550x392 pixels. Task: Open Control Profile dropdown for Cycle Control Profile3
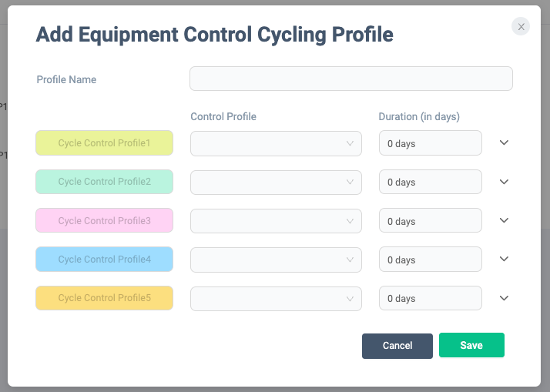tap(276, 221)
